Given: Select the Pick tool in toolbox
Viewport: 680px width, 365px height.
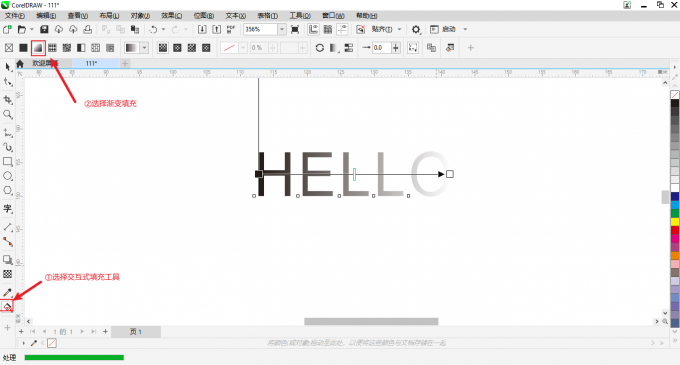Looking at the screenshot, I should [x=8, y=67].
